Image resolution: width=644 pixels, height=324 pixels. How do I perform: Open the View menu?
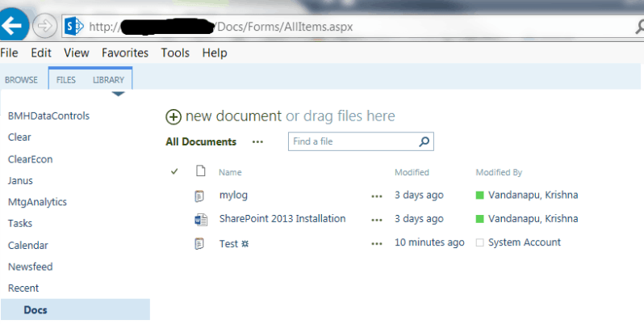(x=77, y=53)
